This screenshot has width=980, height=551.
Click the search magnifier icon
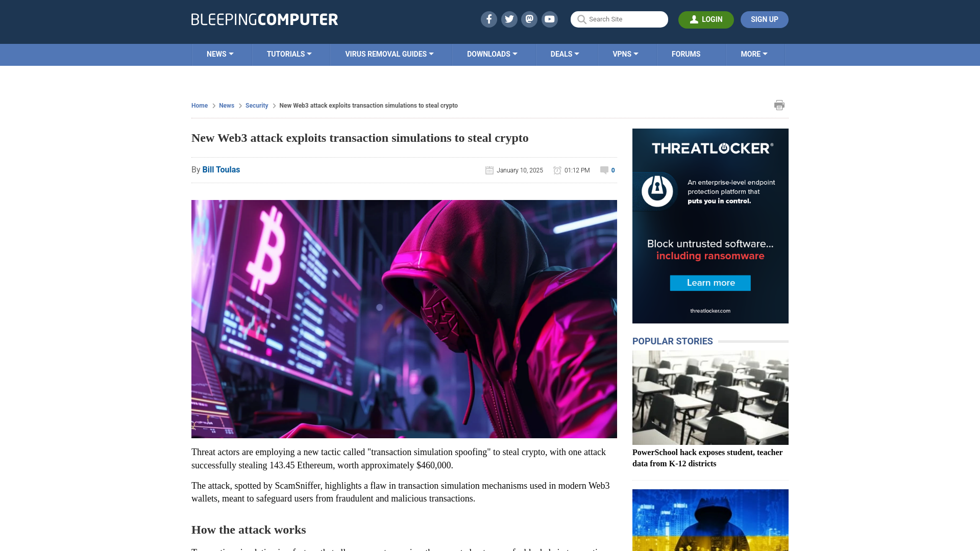pos(581,19)
